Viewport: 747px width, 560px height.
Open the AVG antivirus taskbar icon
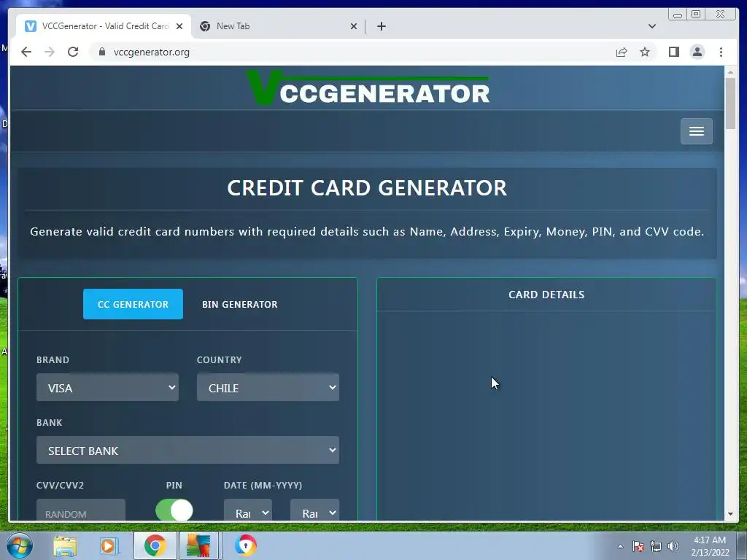coord(198,545)
